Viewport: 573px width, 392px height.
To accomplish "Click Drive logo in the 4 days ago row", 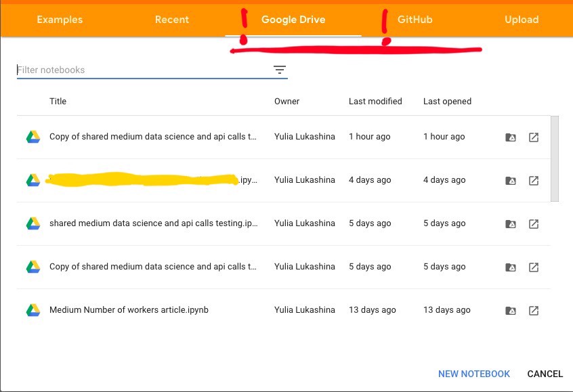I will [x=33, y=180].
